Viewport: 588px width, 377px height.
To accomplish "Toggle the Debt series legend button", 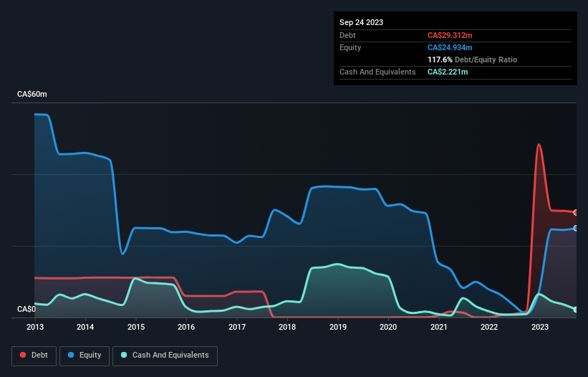I will (34, 355).
